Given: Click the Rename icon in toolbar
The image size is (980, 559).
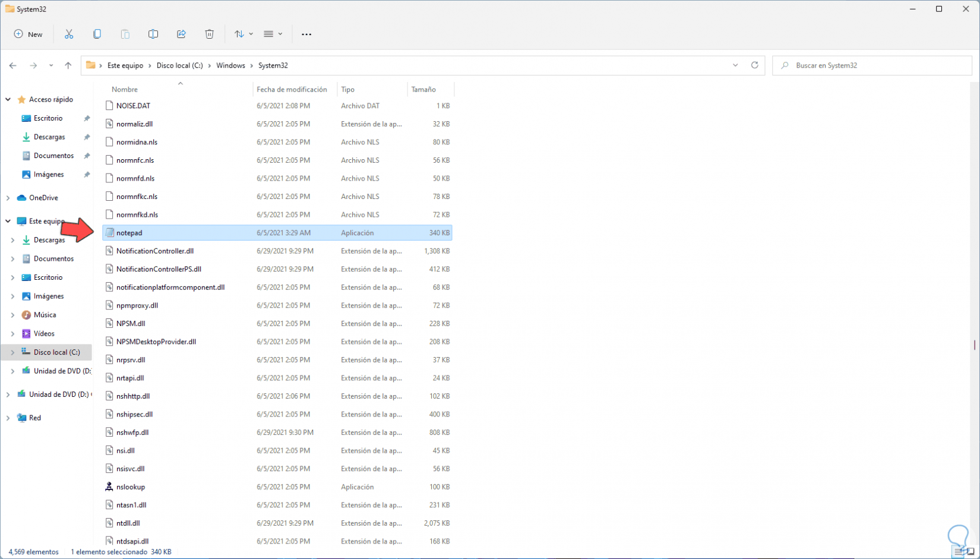Looking at the screenshot, I should [x=153, y=34].
